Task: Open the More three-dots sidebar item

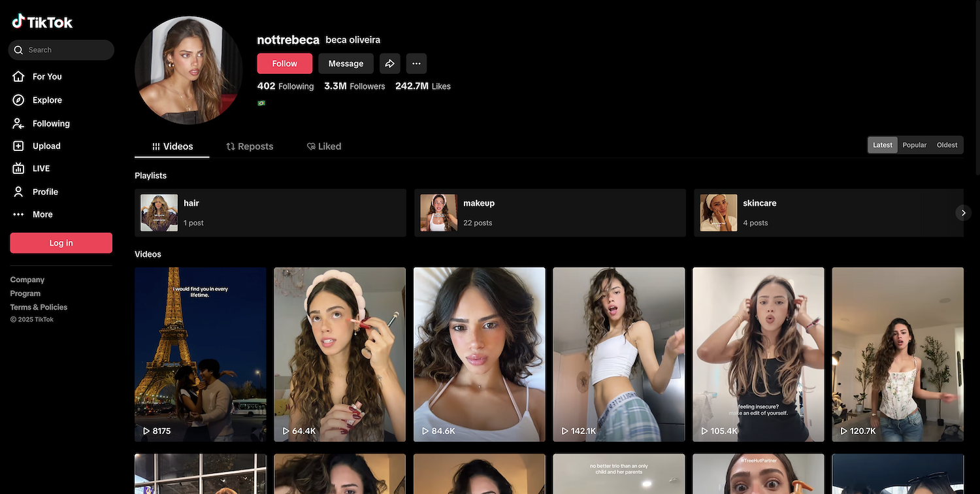Action: [x=33, y=214]
